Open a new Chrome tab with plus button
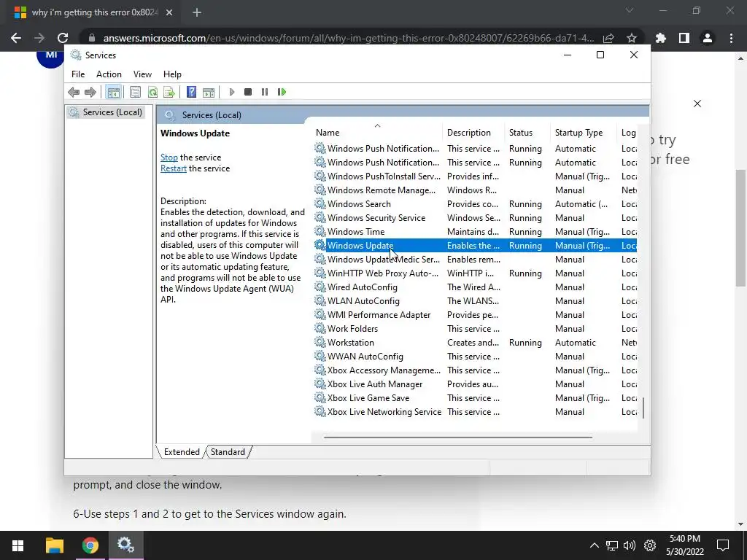Viewport: 747px width, 560px height. coord(197,12)
